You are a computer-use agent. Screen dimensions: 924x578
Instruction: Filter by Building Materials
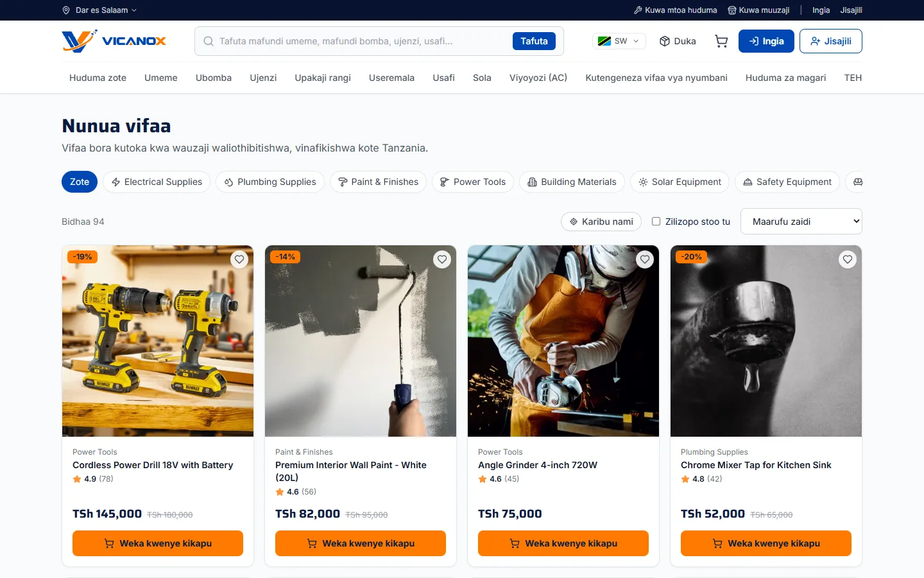click(572, 182)
